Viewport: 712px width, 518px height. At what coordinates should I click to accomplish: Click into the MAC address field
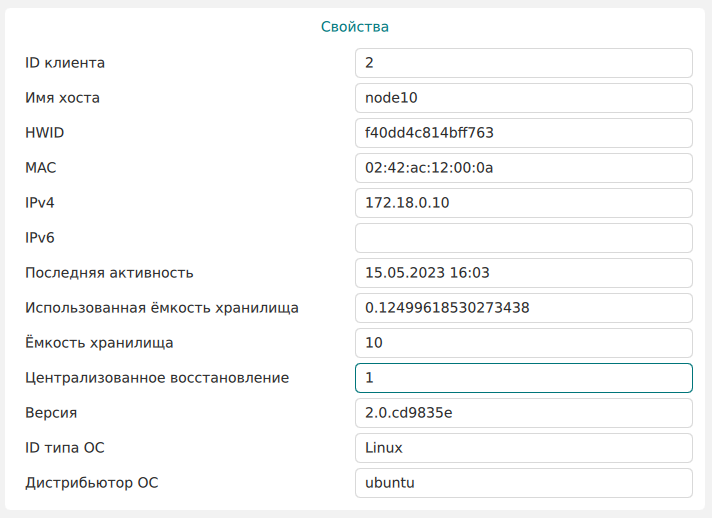pos(523,168)
